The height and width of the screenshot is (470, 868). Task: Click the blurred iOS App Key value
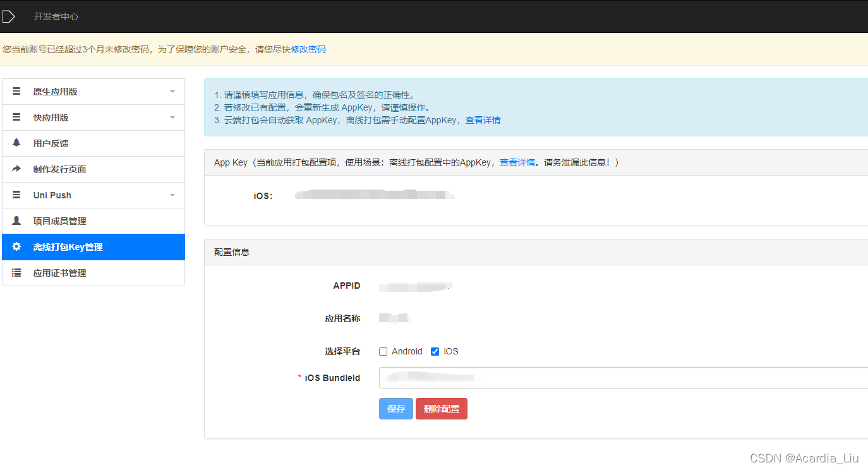tap(375, 195)
